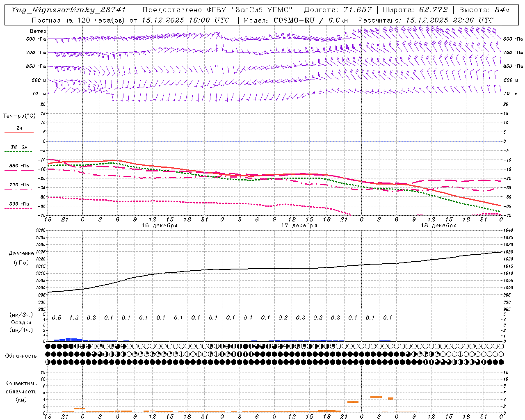
Task: Click the 16 декабря date label
Action: coord(160,226)
